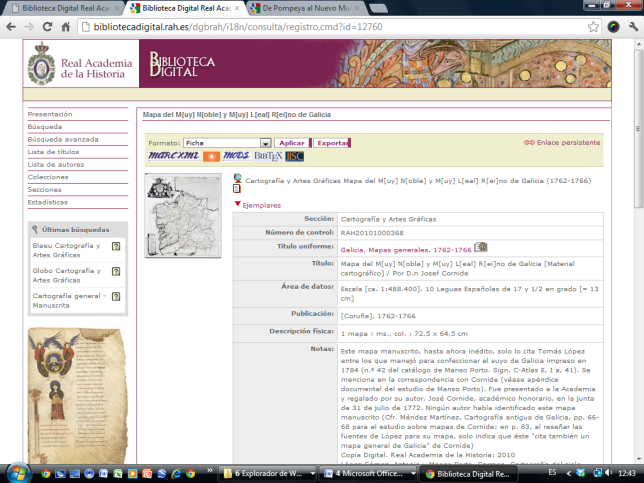Open Presentación in sidebar menu
The image size is (644, 483).
(x=50, y=114)
